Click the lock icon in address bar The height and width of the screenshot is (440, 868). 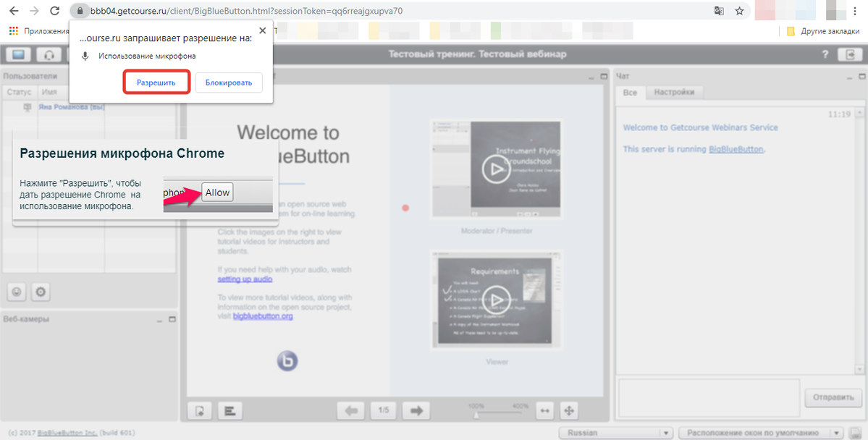point(80,11)
